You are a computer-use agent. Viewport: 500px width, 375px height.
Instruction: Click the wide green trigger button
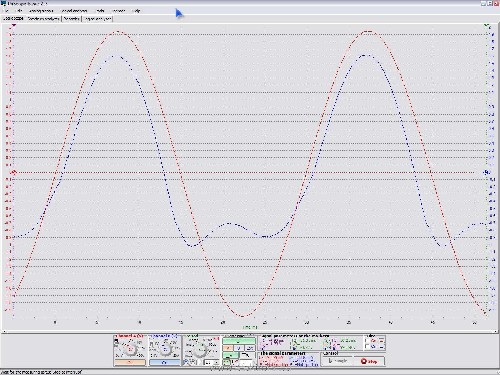click(x=239, y=341)
